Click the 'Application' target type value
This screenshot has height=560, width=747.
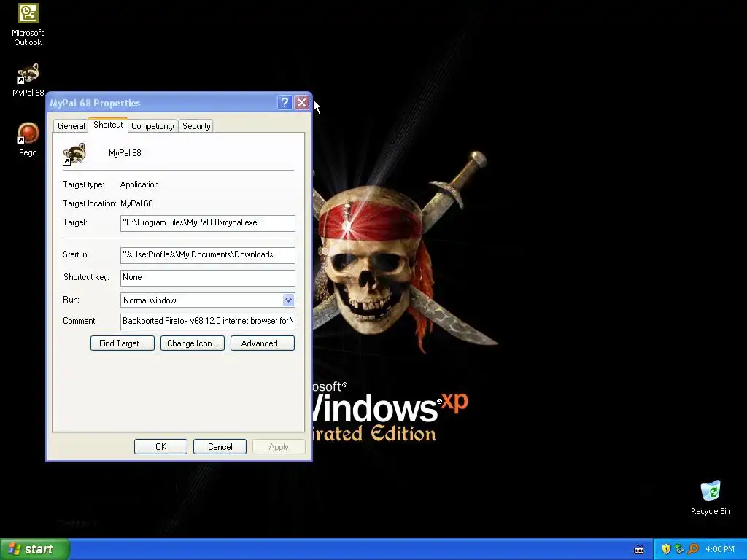[139, 184]
